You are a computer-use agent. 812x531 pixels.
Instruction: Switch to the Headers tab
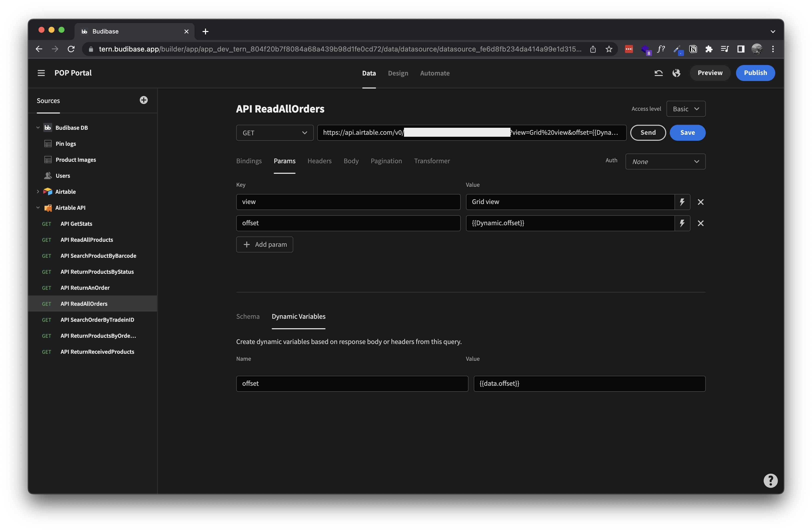click(319, 161)
